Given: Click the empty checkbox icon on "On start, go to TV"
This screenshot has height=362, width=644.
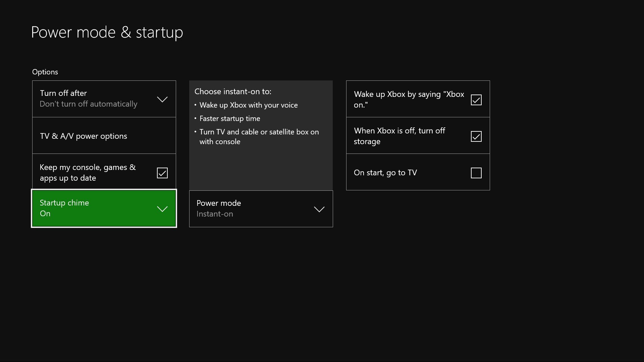Looking at the screenshot, I should tap(476, 173).
